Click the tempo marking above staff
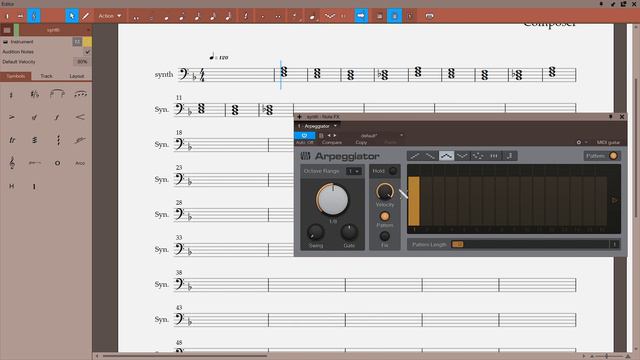640x360 pixels. [x=219, y=57]
